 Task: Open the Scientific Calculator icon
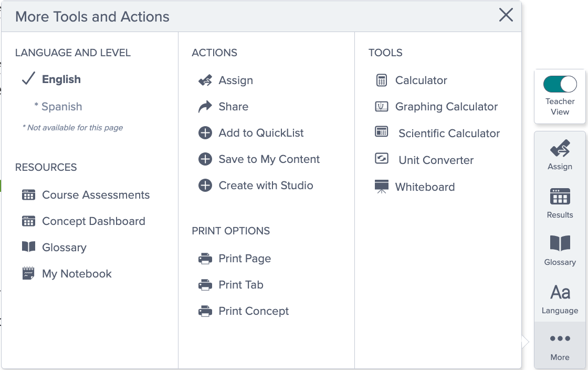[381, 132]
